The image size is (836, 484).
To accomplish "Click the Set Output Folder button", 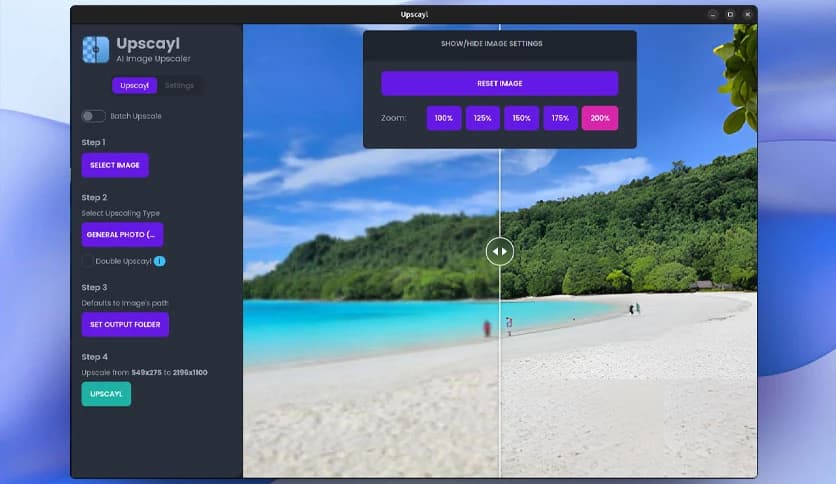I will 125,325.
